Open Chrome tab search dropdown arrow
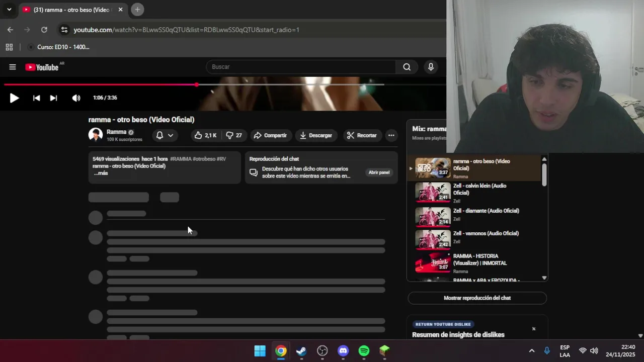This screenshot has height=362, width=644. coord(9,9)
